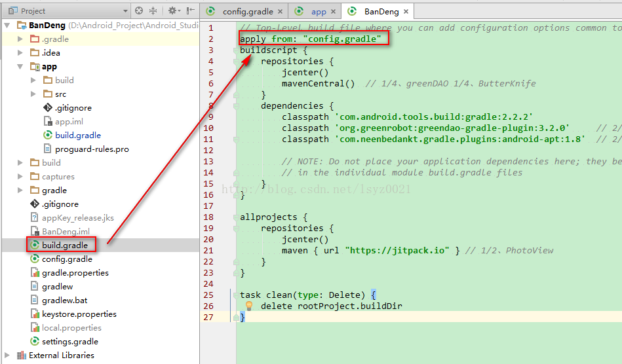The image size is (622, 364).
Task: Expand the gradle folder
Action: click(x=20, y=190)
